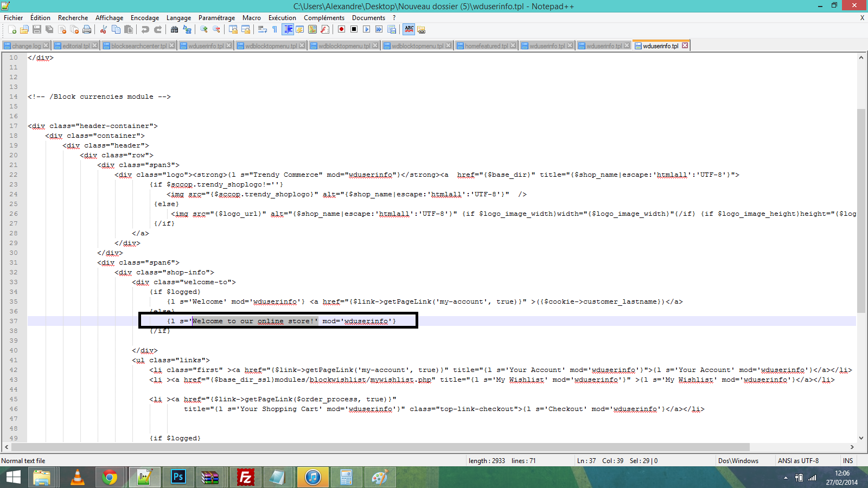Click the vertical scrollbar down arrow
Screen dimensions: 868x488
click(x=861, y=438)
